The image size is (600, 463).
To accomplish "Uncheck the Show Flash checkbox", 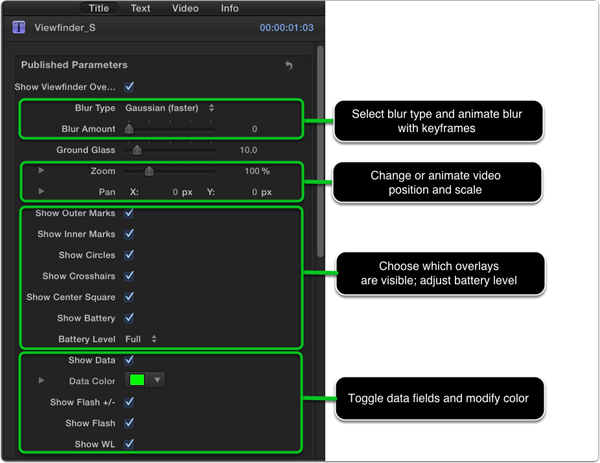I will coord(129,423).
